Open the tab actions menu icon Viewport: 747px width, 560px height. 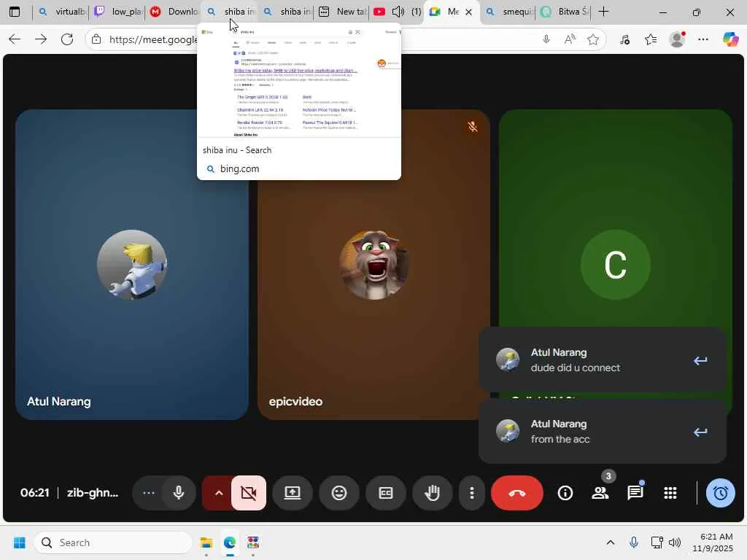click(15, 12)
